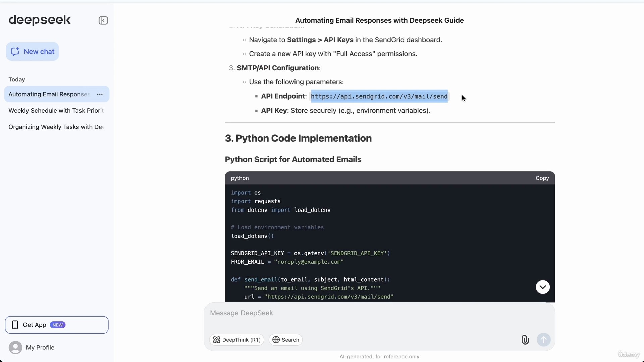Attach a file with the paperclip icon
644x362 pixels.
click(525, 340)
